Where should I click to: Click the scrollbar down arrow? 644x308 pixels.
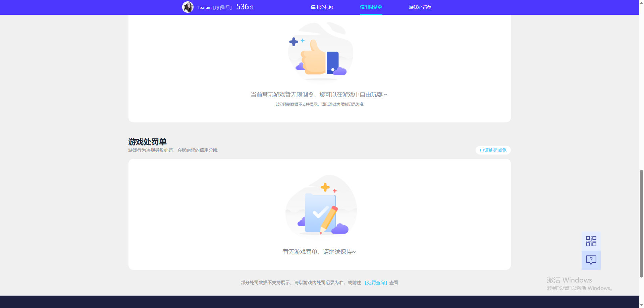tap(641, 305)
